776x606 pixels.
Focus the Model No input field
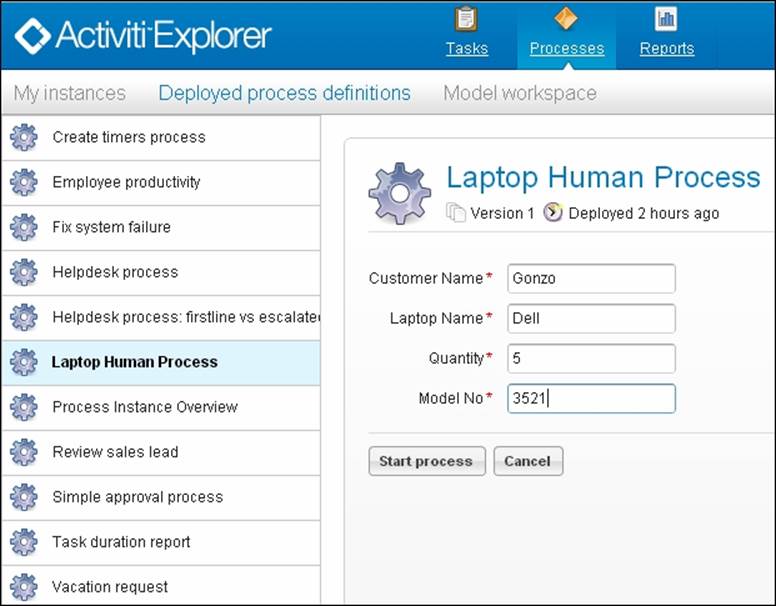coord(591,399)
